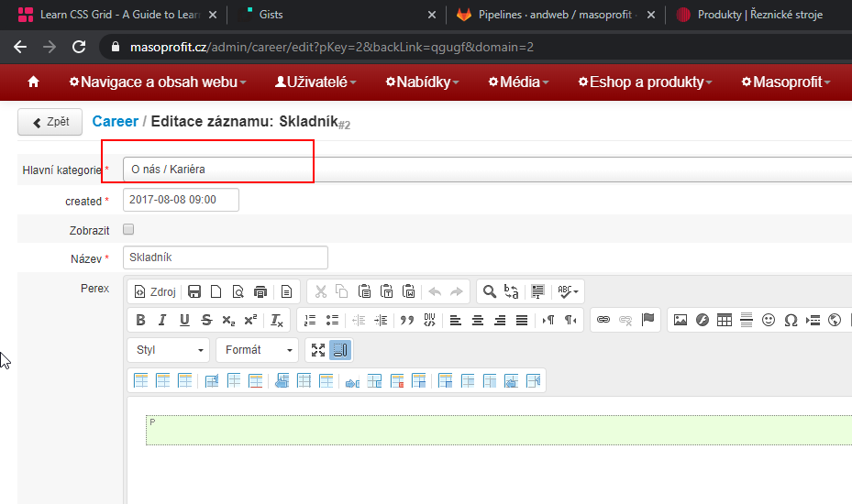Click the Insert Image icon
Viewport: 852px width, 504px height.
coord(680,320)
